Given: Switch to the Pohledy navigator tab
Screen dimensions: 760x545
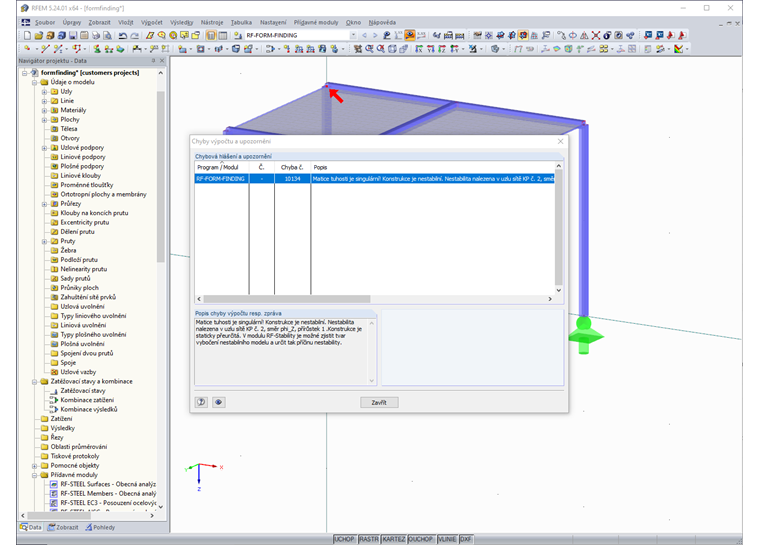Looking at the screenshot, I should point(100,527).
